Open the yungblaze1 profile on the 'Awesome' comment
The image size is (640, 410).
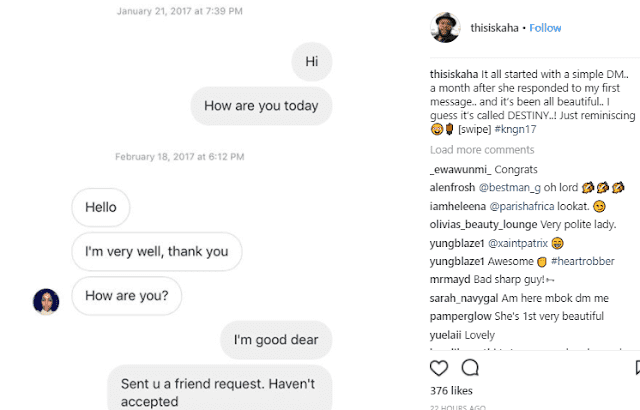(x=456, y=260)
